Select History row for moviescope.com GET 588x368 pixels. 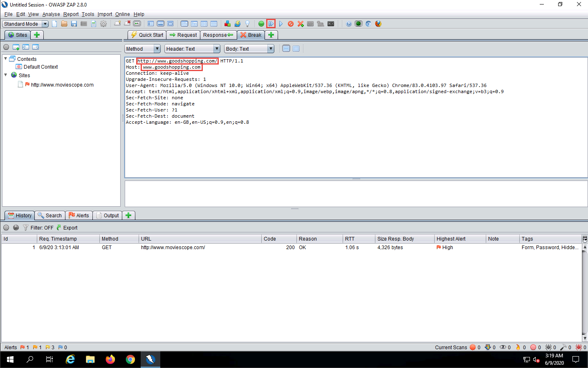292,248
